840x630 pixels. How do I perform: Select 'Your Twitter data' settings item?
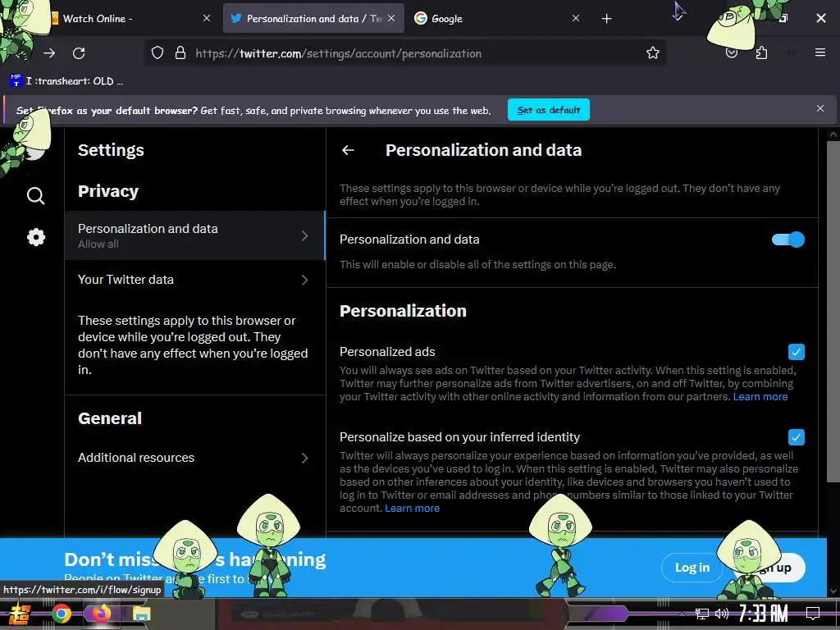[195, 280]
